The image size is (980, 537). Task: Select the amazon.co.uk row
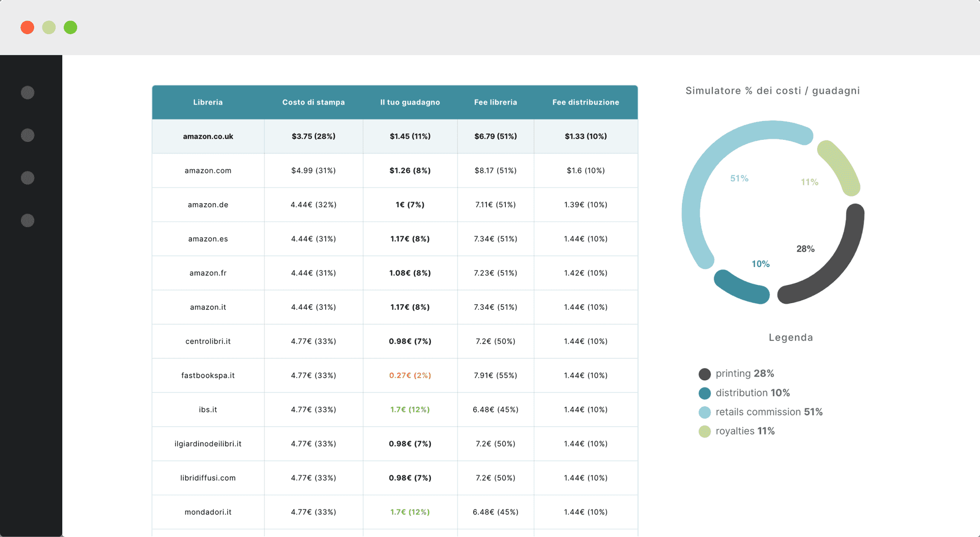[395, 136]
